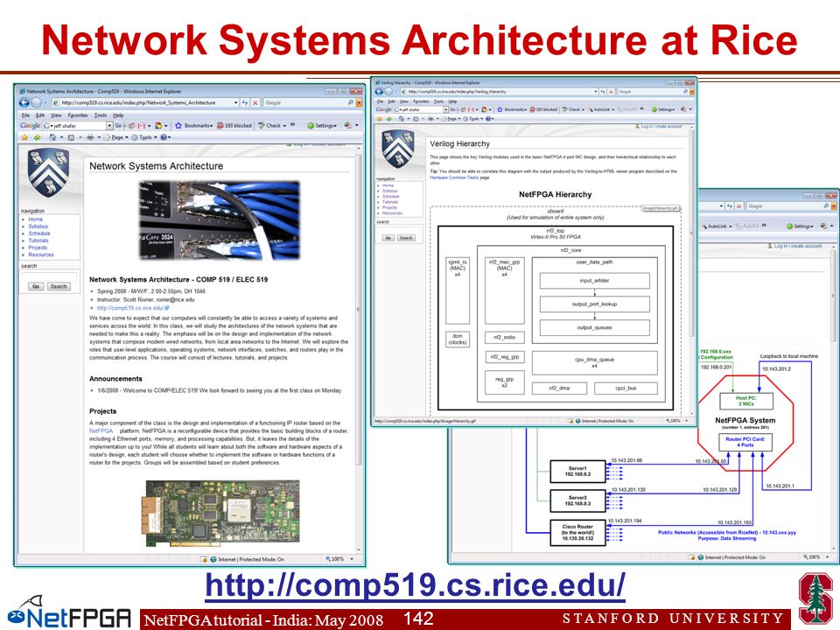Click Log in / create account in Verilog window
This screenshot has height=630, width=840.
click(x=661, y=126)
